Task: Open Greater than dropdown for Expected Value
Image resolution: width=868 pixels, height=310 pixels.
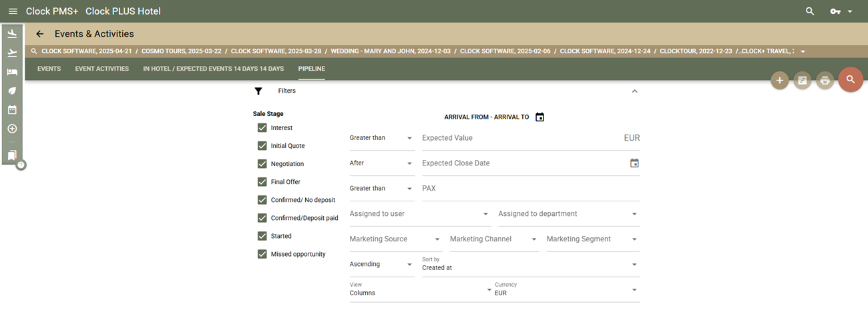Action: click(382, 138)
